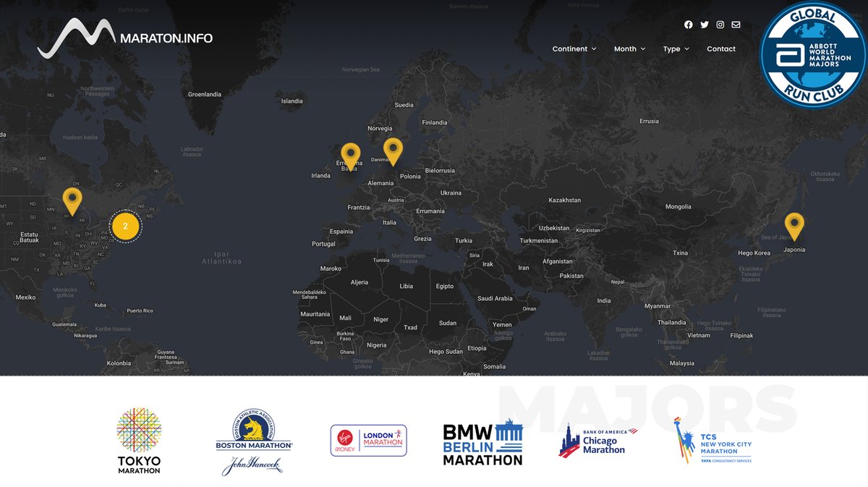Click the Thailandia label on map

[672, 323]
